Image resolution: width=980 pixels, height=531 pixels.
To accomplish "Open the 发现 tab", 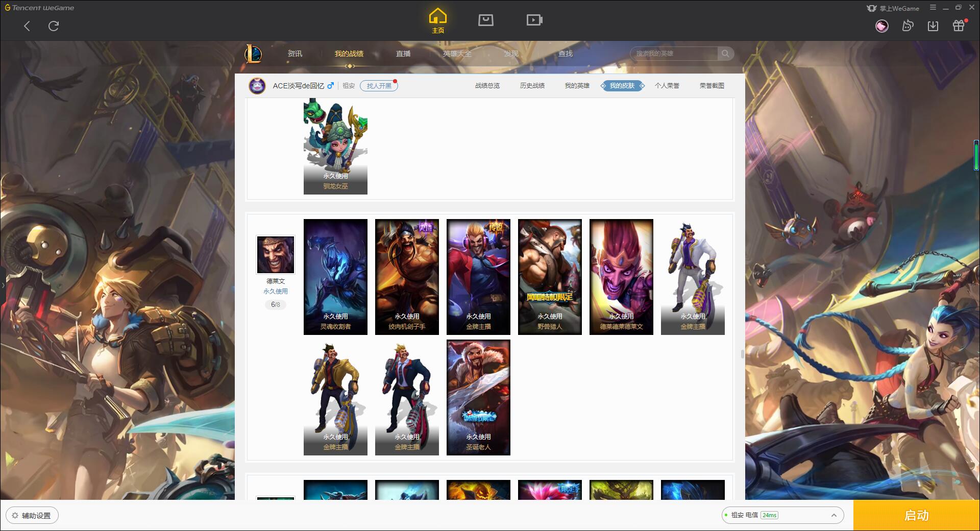I will (x=511, y=54).
